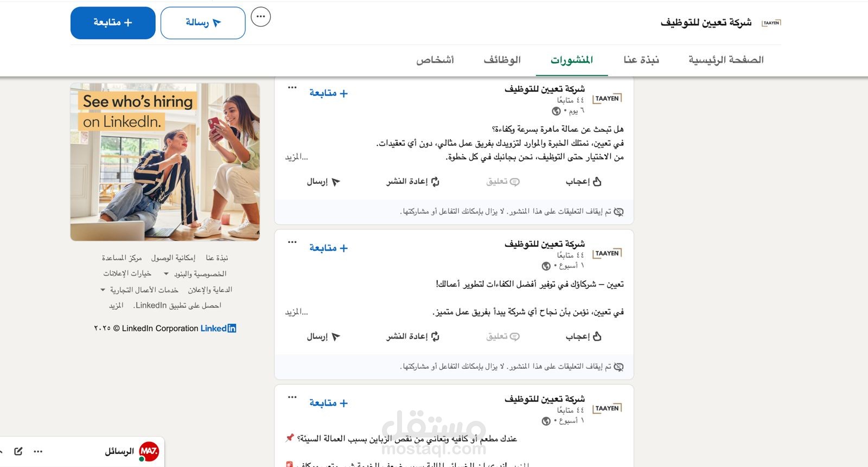Click globe visibility icon on second post
The height and width of the screenshot is (467, 868).
pyautogui.click(x=546, y=266)
